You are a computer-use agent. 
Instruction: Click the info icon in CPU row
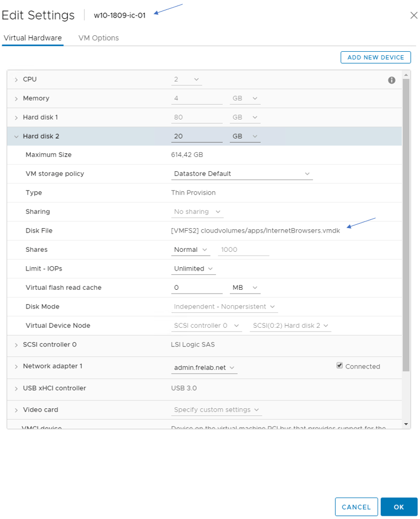pyautogui.click(x=391, y=80)
